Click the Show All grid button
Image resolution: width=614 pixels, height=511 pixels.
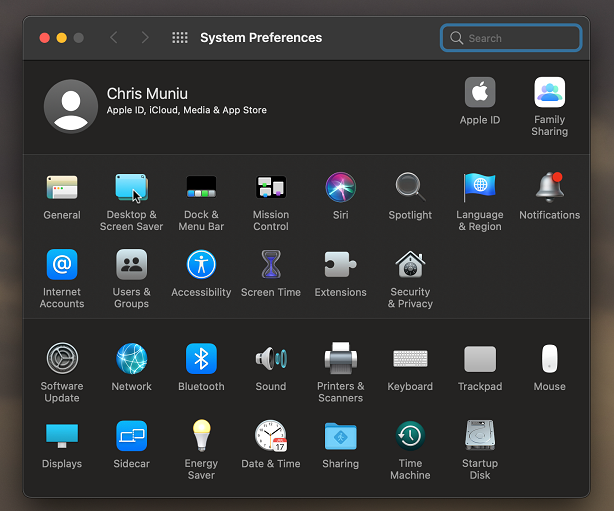click(x=180, y=38)
